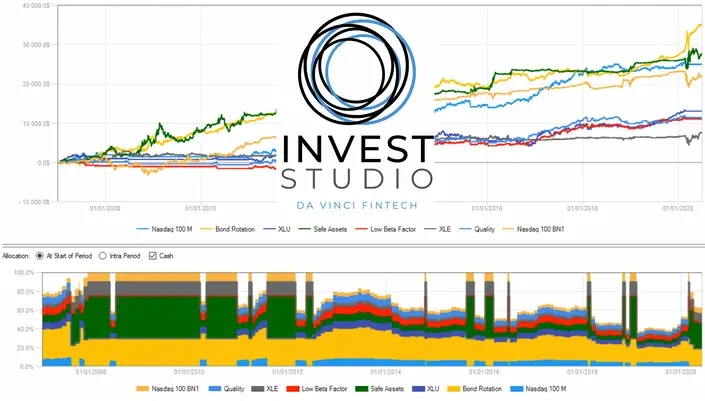Image resolution: width=705 pixels, height=401 pixels.
Task: Click 01/01/2010 on the allocation chart axis
Action: pyautogui.click(x=189, y=372)
